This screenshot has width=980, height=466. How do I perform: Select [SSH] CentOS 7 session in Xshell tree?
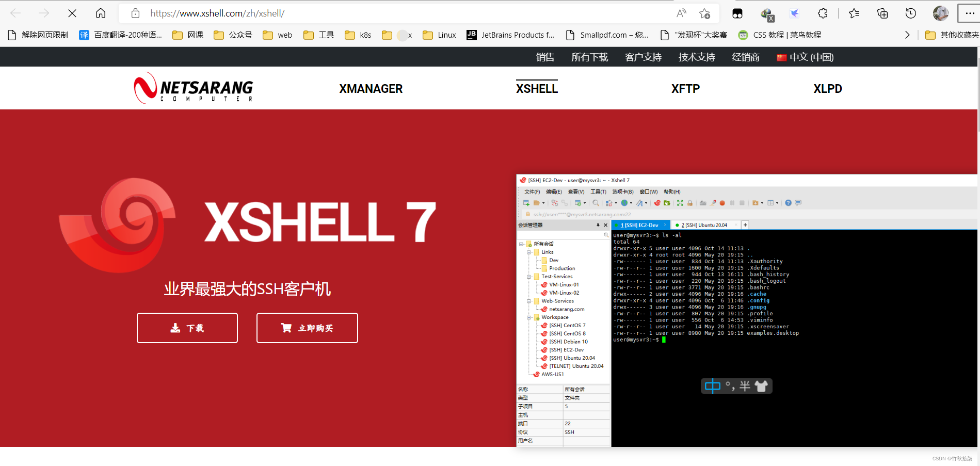(x=563, y=326)
